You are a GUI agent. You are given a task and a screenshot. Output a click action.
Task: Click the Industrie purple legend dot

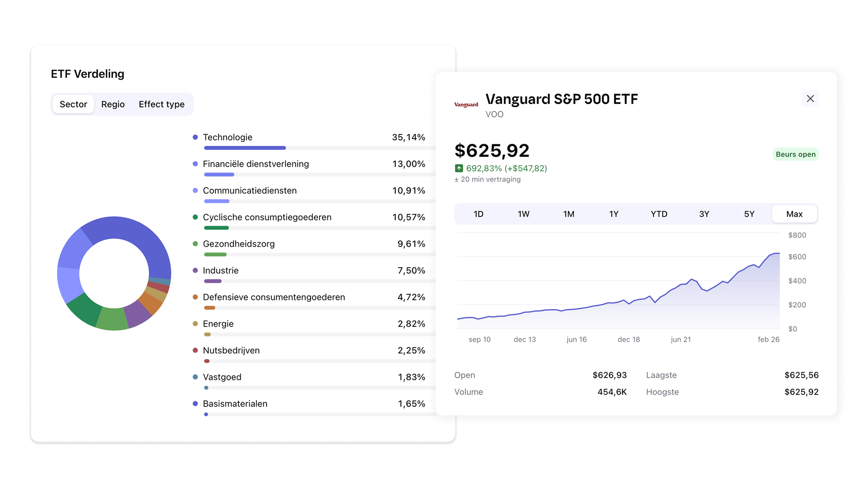click(x=195, y=270)
